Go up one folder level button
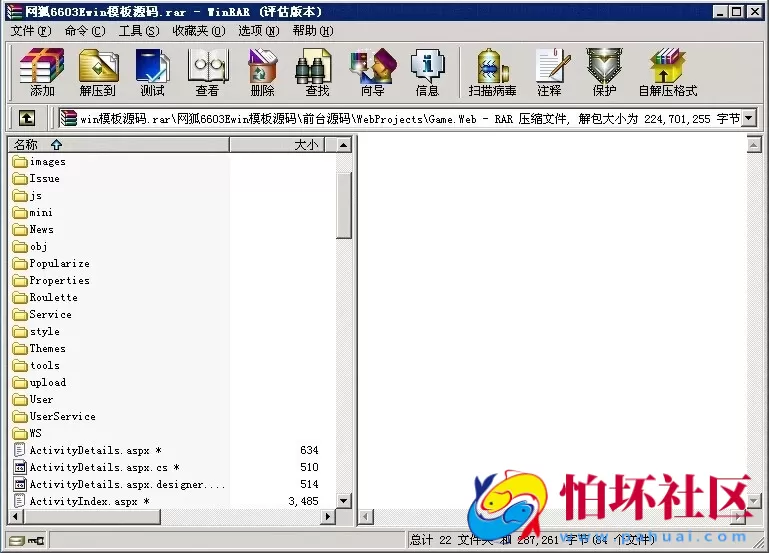Image resolution: width=769 pixels, height=553 pixels. click(x=27, y=118)
